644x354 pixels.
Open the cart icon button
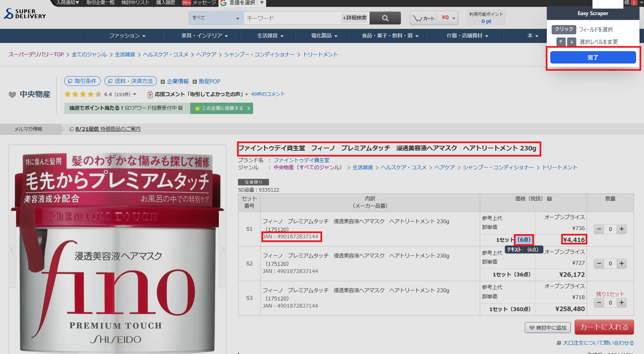(x=423, y=18)
